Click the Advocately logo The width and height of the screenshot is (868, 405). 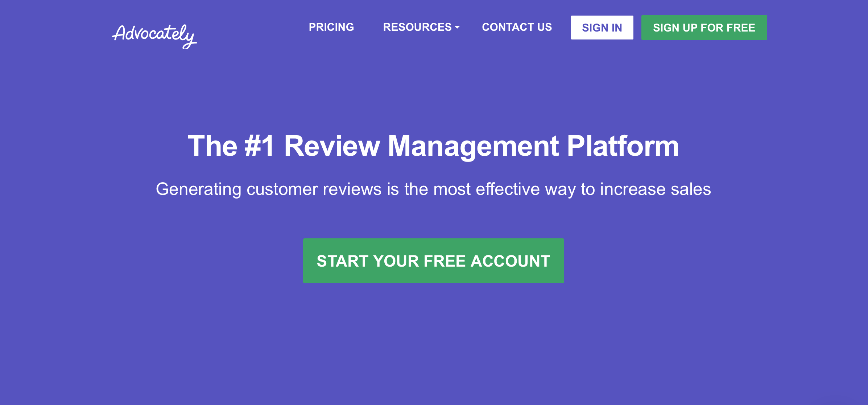[154, 36]
